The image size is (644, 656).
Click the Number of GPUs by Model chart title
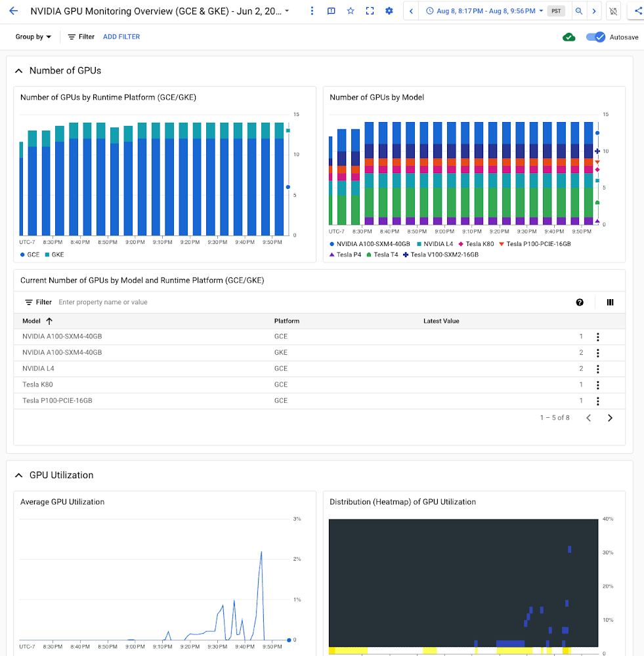[x=376, y=98]
